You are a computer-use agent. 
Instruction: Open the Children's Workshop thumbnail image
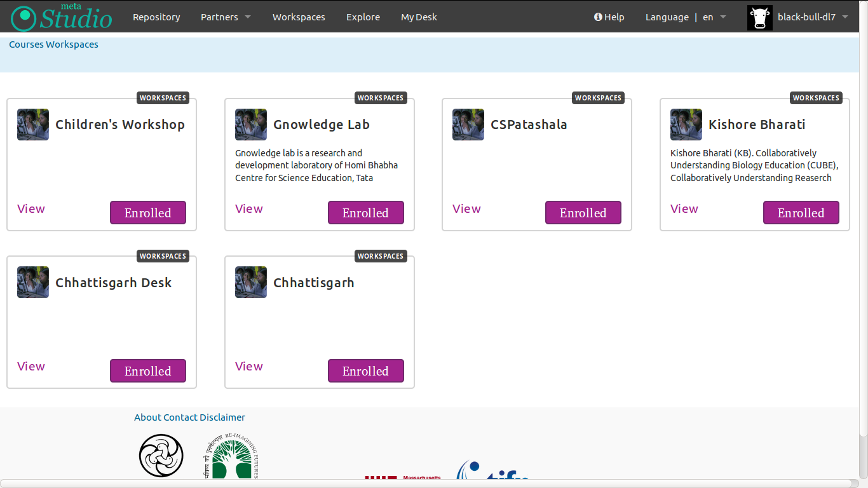(x=33, y=125)
